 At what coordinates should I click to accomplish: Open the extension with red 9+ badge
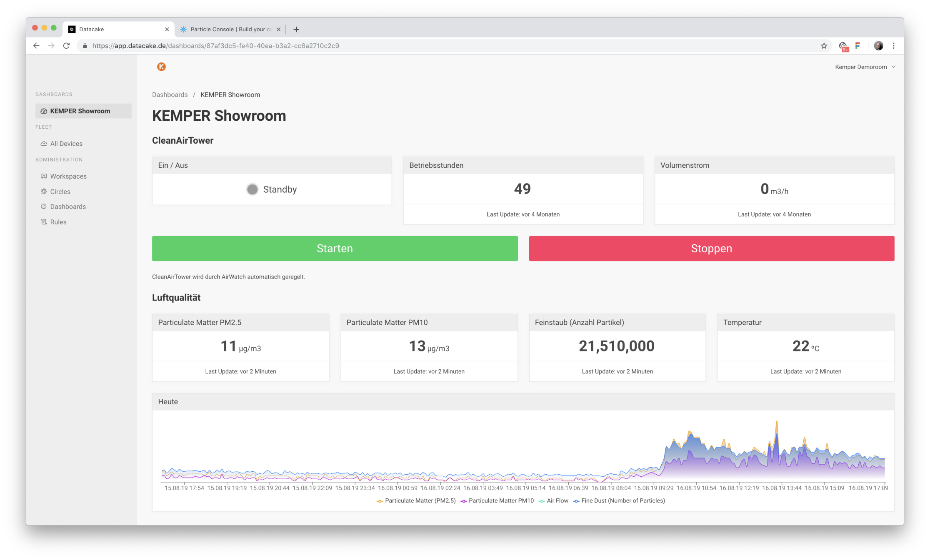pos(843,46)
